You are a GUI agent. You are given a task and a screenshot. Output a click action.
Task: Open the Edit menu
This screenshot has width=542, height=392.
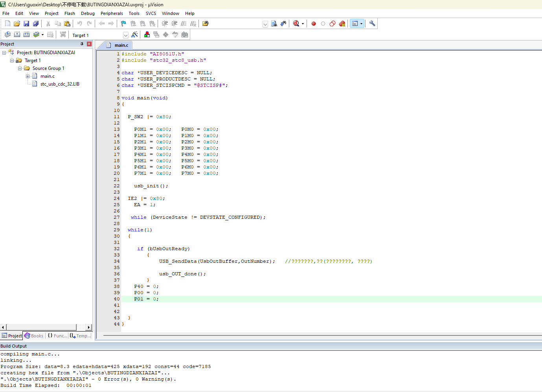click(x=19, y=13)
